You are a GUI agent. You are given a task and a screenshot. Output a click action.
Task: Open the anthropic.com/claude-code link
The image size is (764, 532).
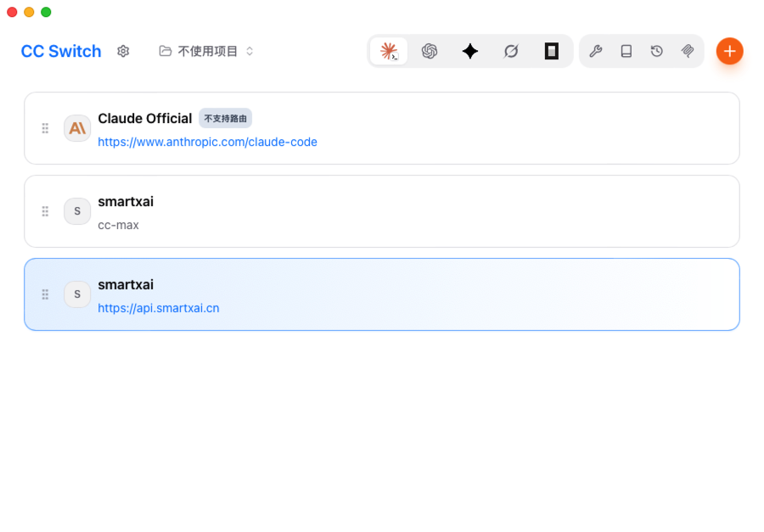coord(208,142)
